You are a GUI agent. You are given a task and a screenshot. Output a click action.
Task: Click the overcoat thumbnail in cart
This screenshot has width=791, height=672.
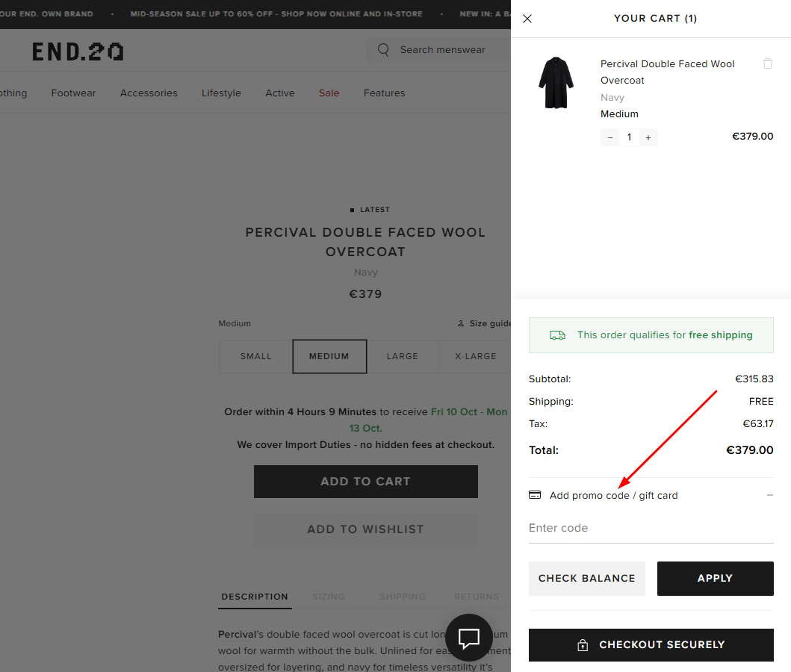point(556,83)
